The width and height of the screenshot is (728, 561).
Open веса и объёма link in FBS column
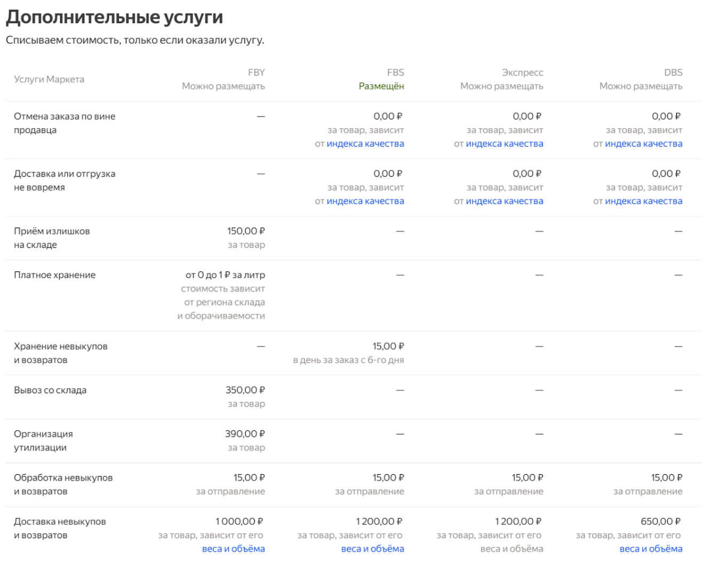[373, 549]
